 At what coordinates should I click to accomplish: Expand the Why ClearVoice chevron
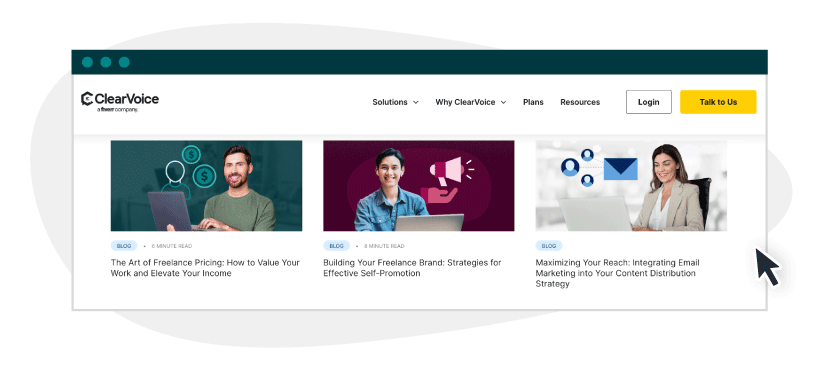coord(503,102)
